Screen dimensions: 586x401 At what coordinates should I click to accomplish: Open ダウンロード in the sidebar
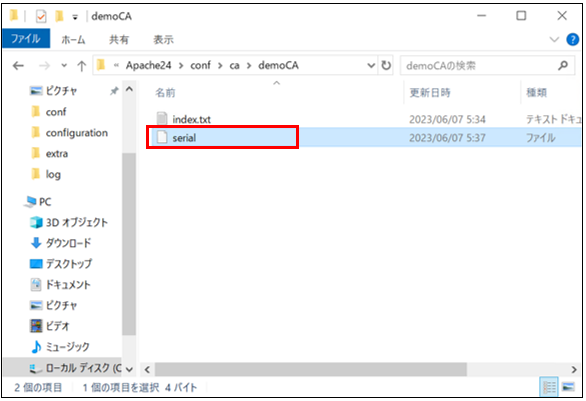coord(68,243)
